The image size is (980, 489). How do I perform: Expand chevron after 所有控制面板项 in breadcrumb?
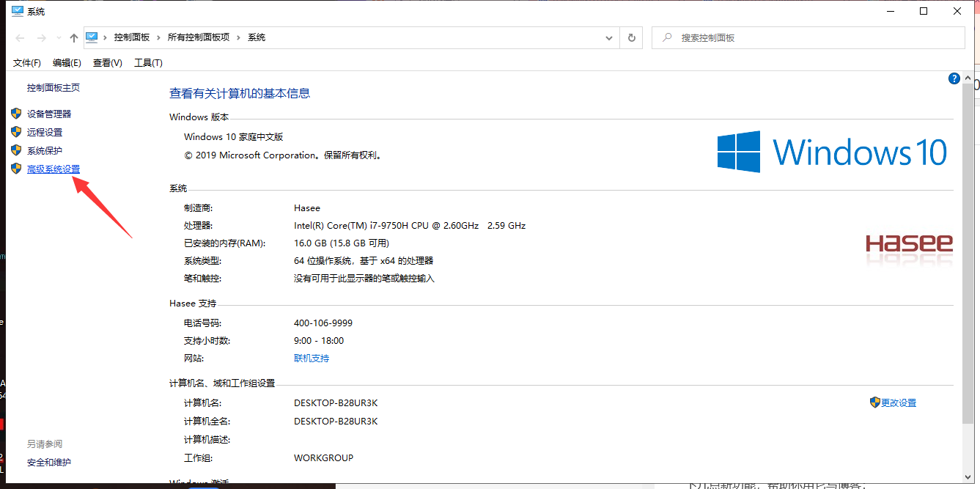238,37
